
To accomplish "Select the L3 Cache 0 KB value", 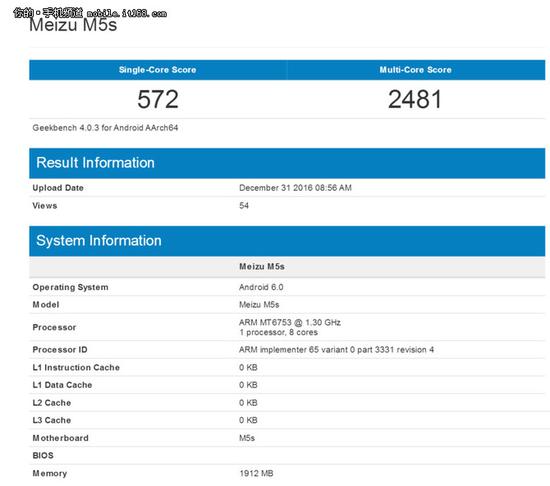I will 248,420.
